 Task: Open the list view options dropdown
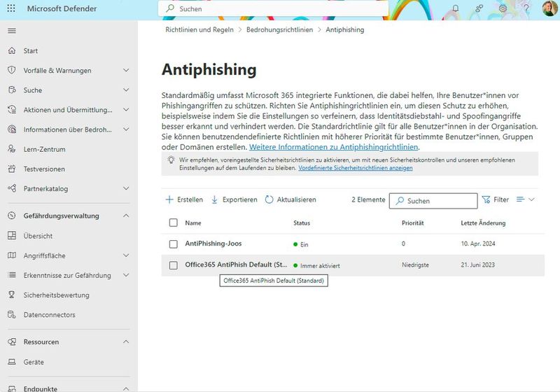tap(526, 199)
